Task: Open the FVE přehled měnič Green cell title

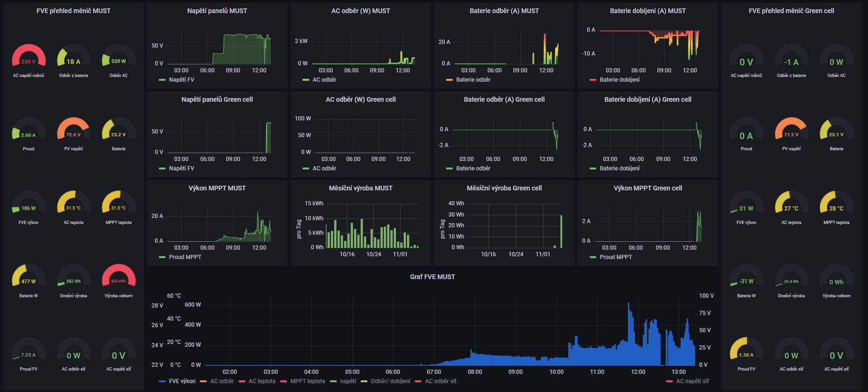Action: coord(791,11)
